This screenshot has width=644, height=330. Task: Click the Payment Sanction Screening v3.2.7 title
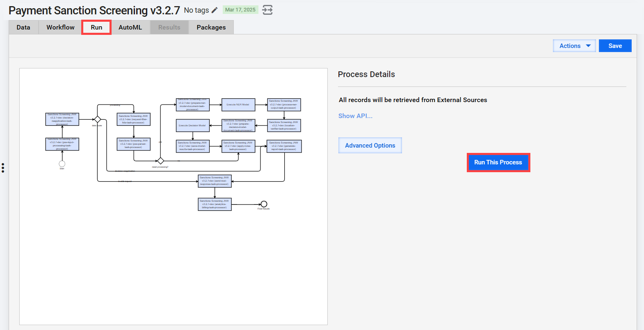point(94,10)
